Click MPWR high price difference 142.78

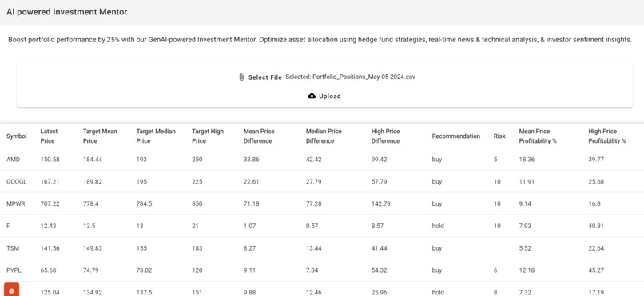pos(380,203)
